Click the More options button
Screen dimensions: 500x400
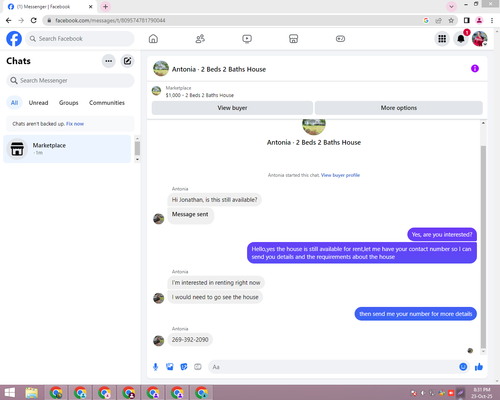point(399,108)
